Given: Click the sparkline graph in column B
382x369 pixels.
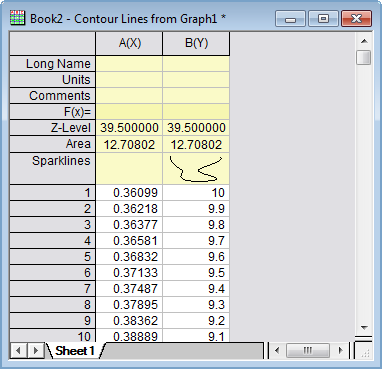Looking at the screenshot, I should point(196,169).
